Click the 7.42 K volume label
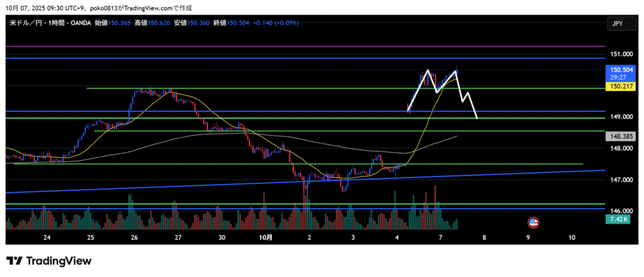This screenshot has height=277, width=644. tap(617, 219)
